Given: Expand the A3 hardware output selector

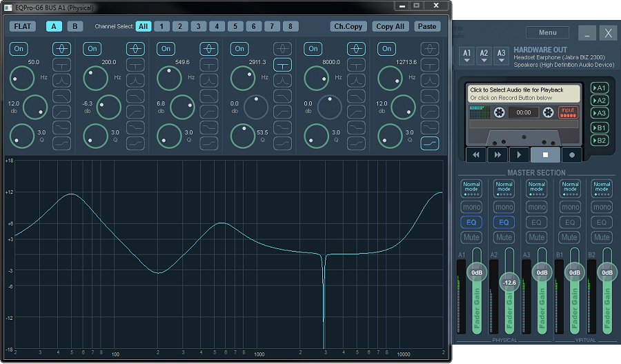Looking at the screenshot, I should (501, 56).
